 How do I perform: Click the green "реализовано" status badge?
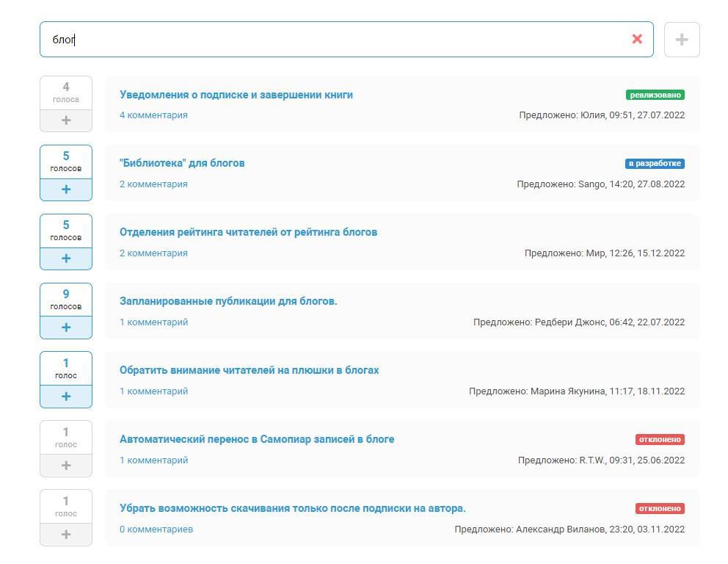point(655,95)
